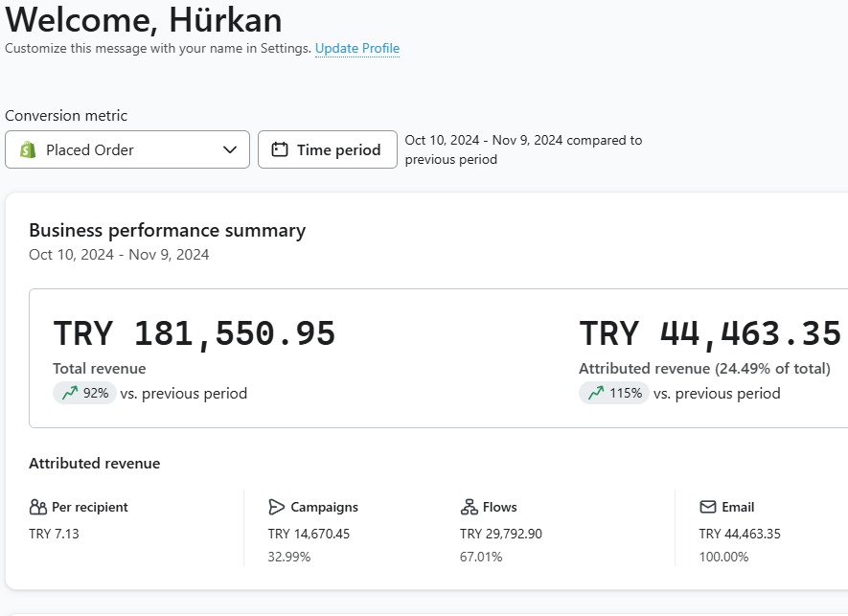Open the Placed Order combo box label
The width and height of the screenshot is (848, 616).
pos(90,149)
